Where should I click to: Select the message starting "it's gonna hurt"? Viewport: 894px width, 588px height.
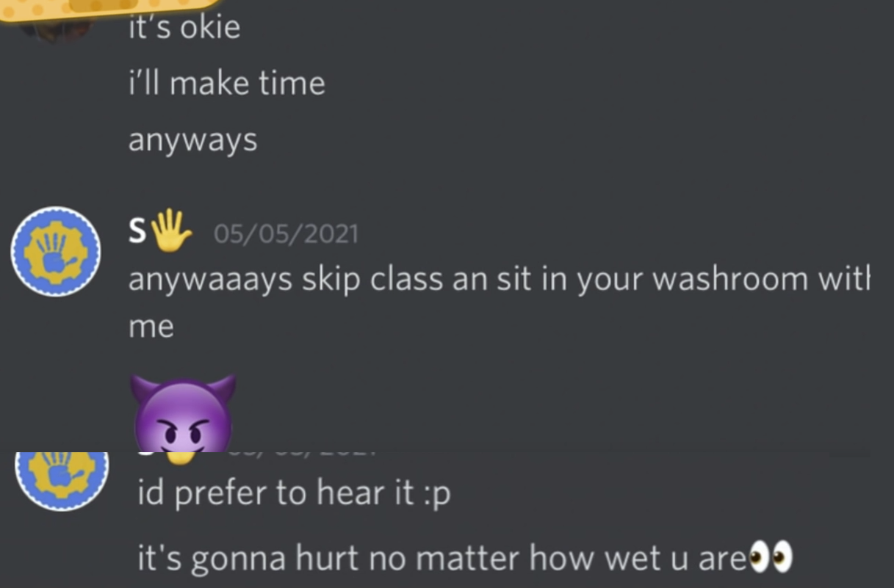tap(466, 559)
